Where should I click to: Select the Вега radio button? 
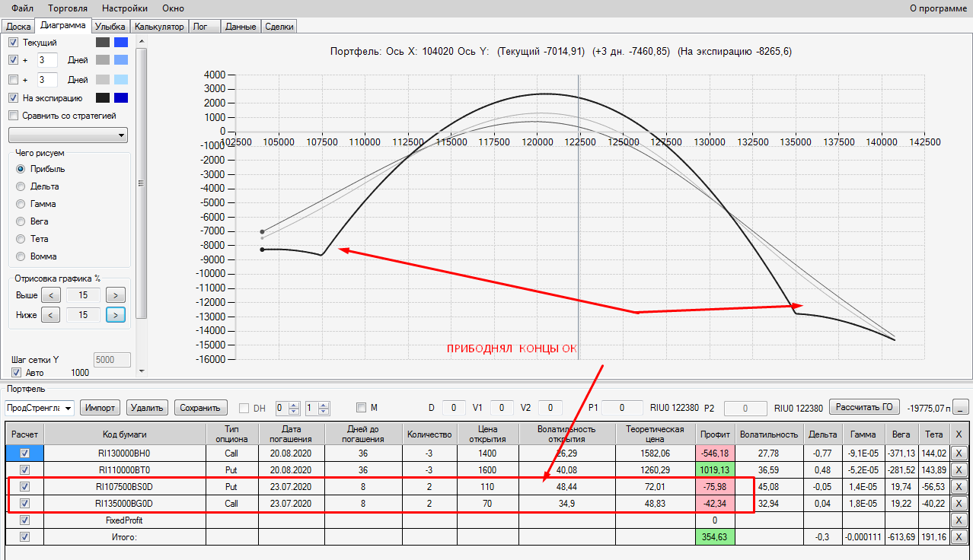tap(21, 221)
